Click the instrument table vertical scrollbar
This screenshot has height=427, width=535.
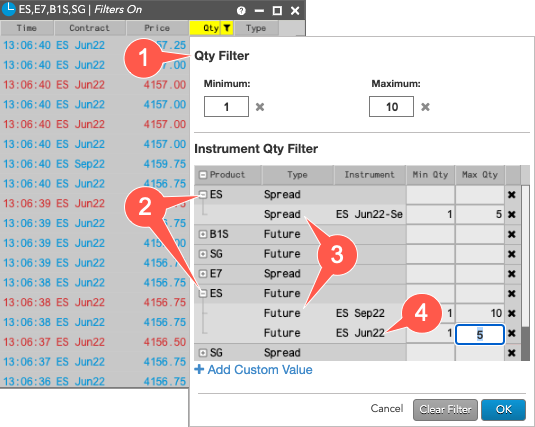tap(525, 273)
